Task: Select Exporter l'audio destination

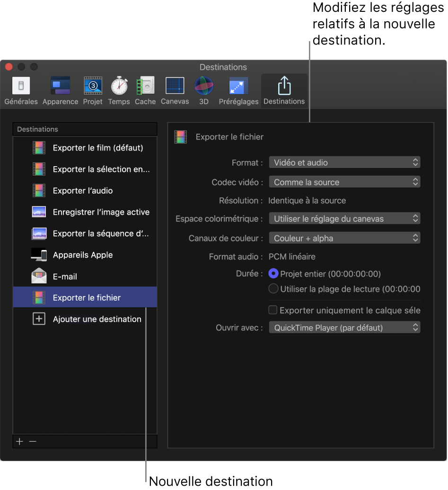Action: point(83,191)
